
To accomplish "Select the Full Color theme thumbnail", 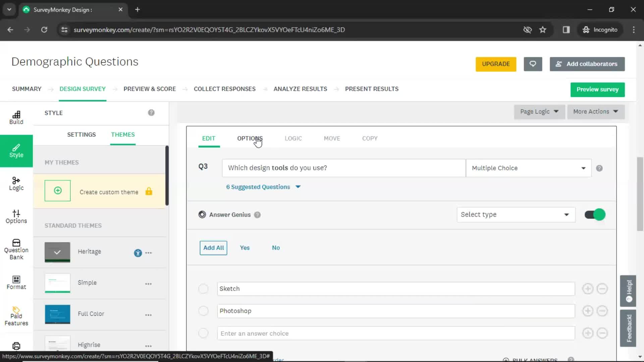I will 57,314.
